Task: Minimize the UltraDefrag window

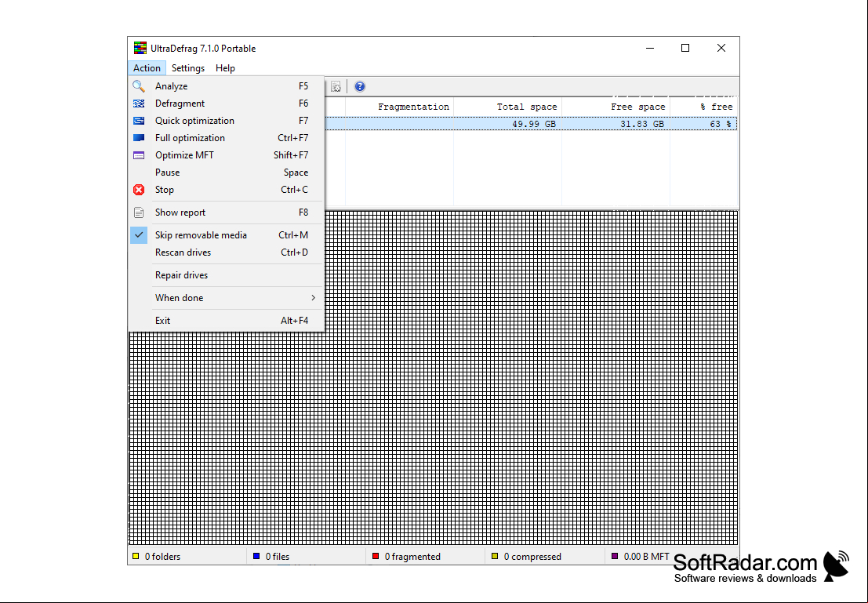Action: click(x=650, y=48)
